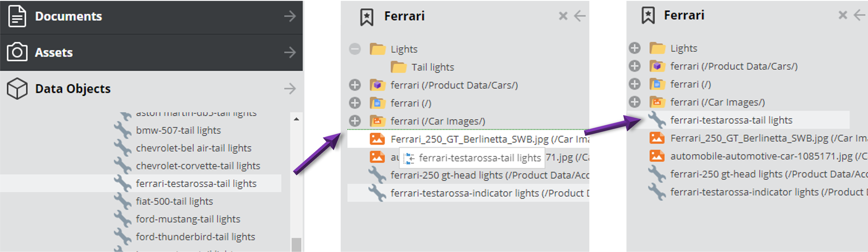Select chevrolet-corvette-tail lights in tree
868x252 pixels.
(x=198, y=166)
